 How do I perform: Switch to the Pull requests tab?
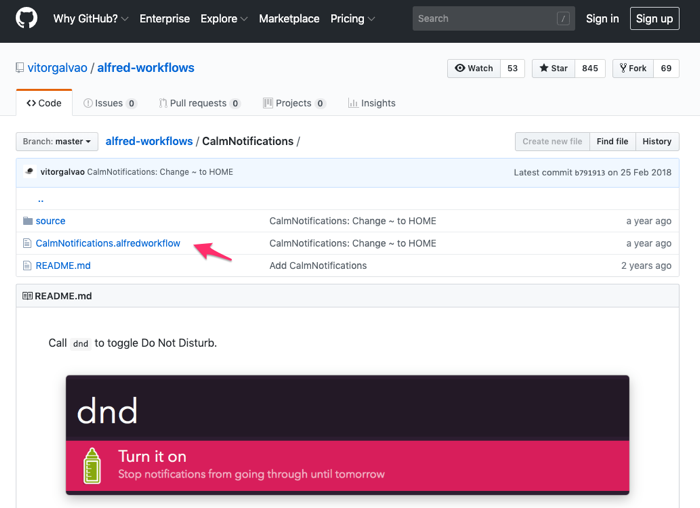(x=200, y=103)
